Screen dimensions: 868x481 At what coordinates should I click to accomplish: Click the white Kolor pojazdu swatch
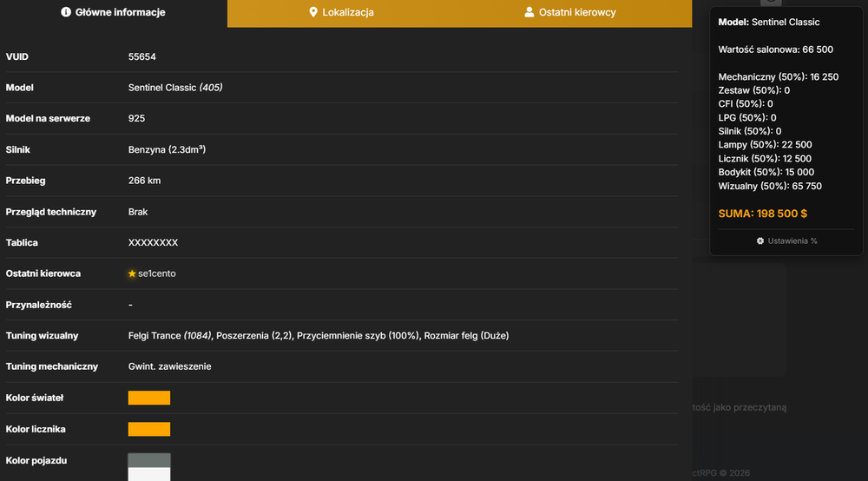click(x=149, y=474)
